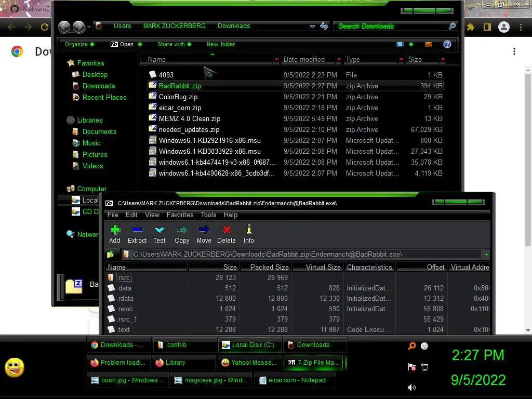The width and height of the screenshot is (532, 399).
Task: Open the View menu in 7-Zip
Action: pyautogui.click(x=152, y=215)
